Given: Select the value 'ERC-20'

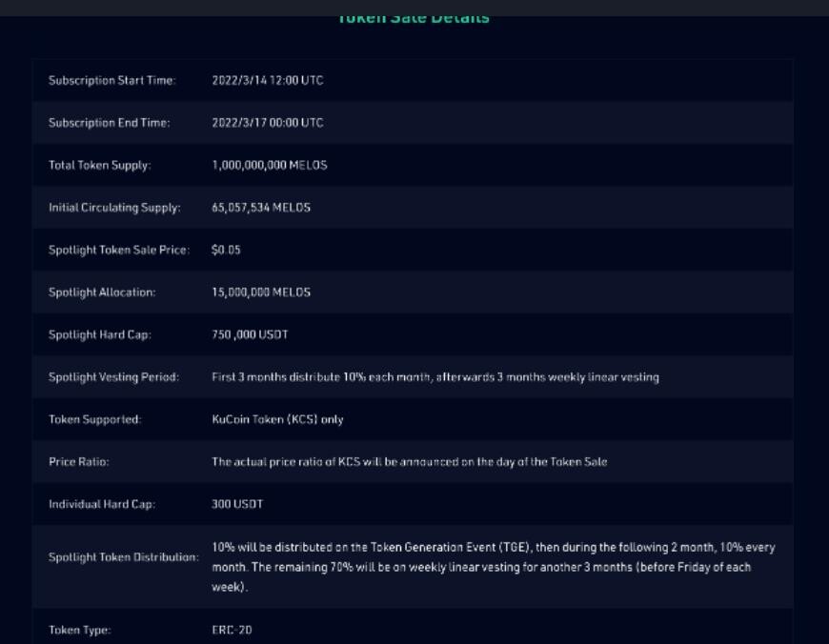Looking at the screenshot, I should (232, 630).
